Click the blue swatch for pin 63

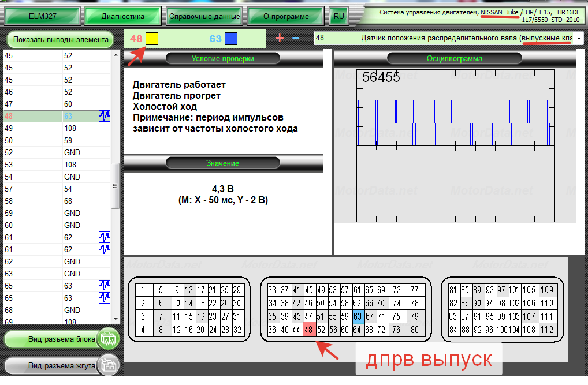[x=231, y=39]
